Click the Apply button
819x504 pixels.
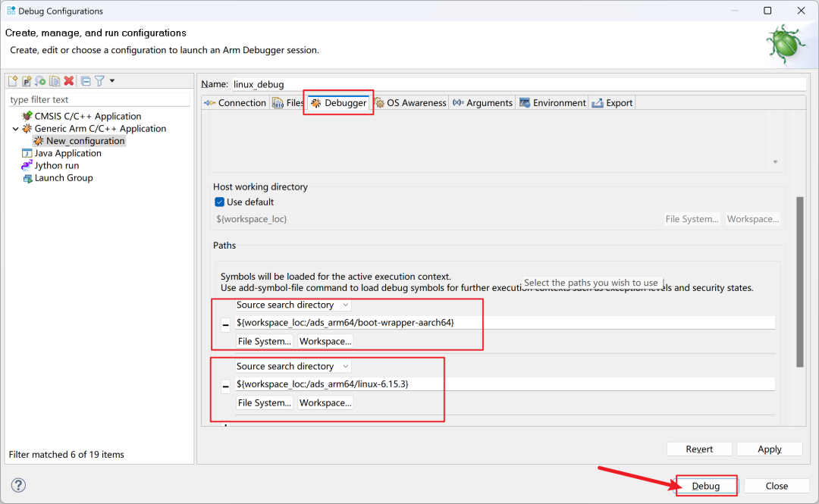click(x=769, y=449)
